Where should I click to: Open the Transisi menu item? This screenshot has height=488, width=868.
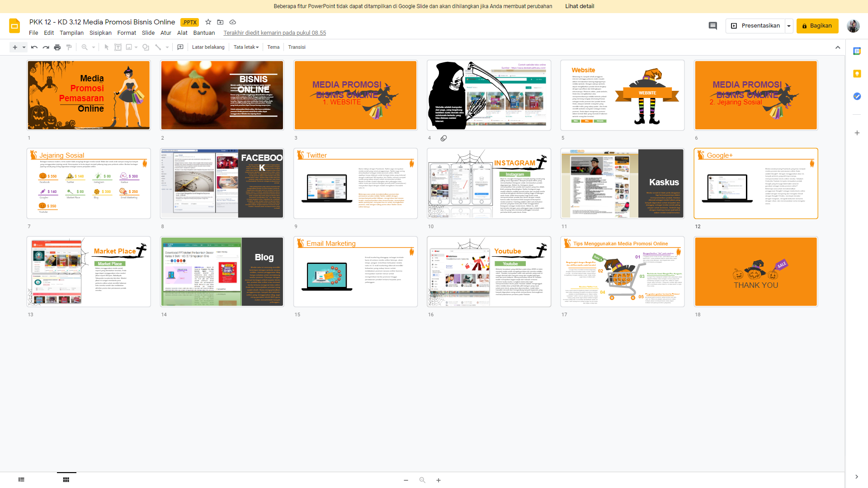tap(297, 47)
